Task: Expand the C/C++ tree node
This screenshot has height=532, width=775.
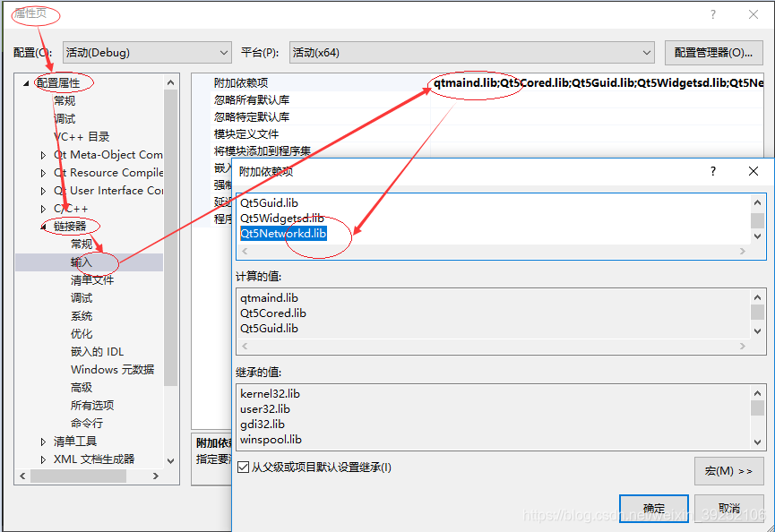Action: 44,209
